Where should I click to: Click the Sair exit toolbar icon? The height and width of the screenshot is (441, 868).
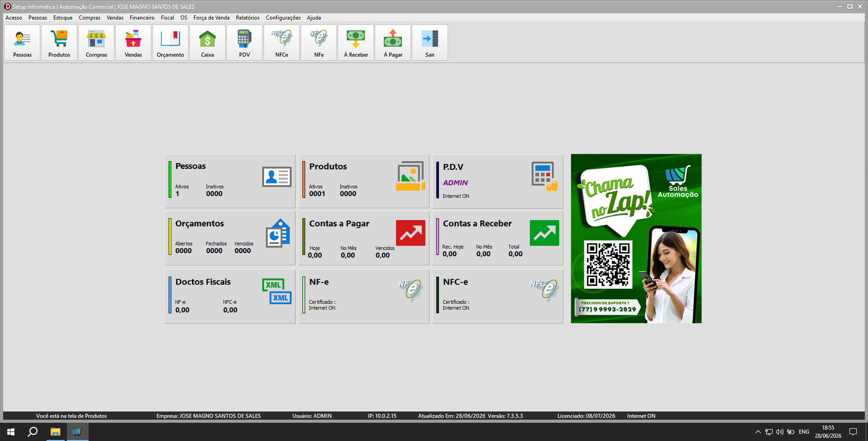pos(430,43)
